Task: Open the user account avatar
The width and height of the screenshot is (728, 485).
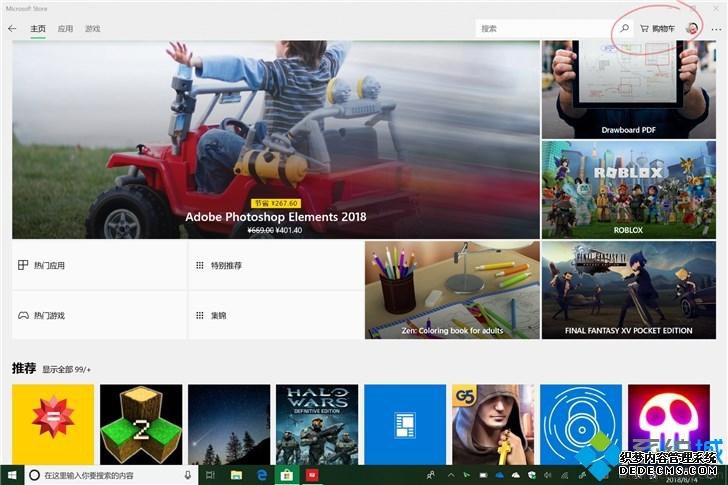Action: tap(692, 29)
